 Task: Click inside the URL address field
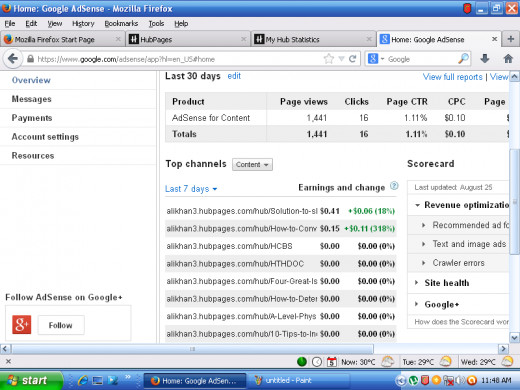click(177, 59)
